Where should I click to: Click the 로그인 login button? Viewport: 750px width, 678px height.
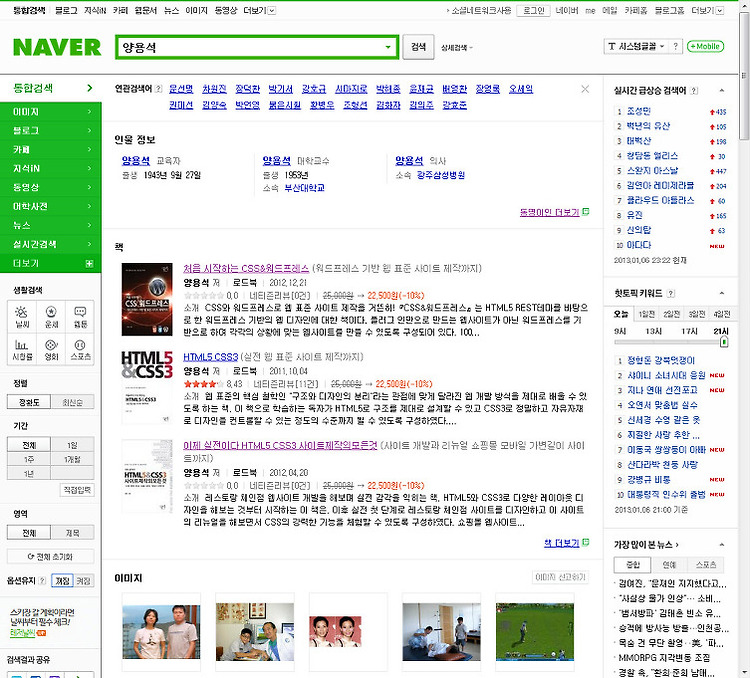[x=533, y=10]
